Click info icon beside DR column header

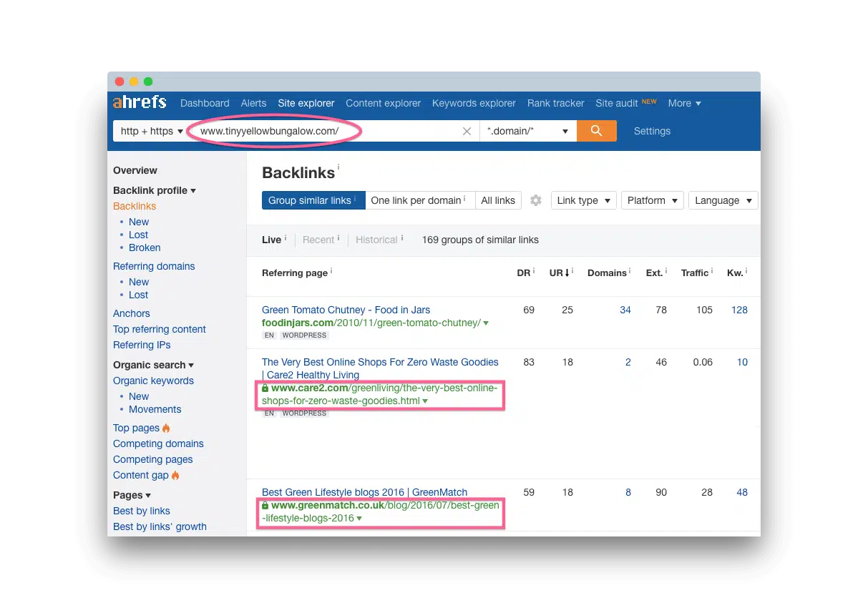pos(534,272)
